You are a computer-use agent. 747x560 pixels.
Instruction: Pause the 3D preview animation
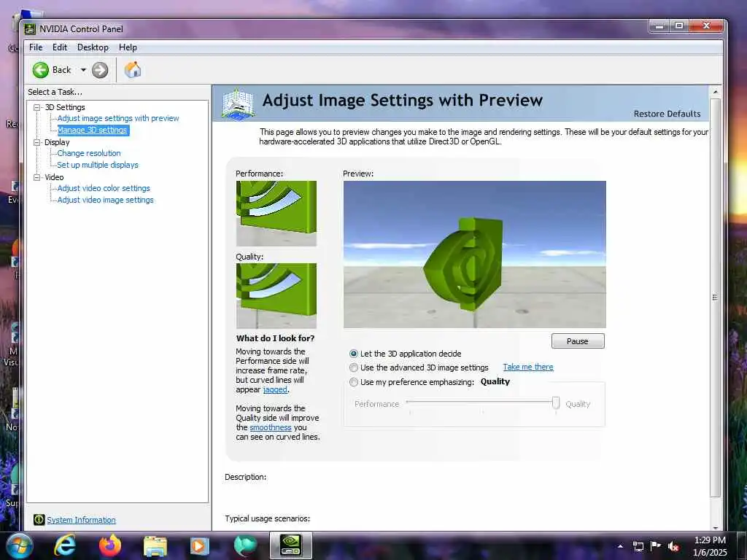pyautogui.click(x=578, y=341)
